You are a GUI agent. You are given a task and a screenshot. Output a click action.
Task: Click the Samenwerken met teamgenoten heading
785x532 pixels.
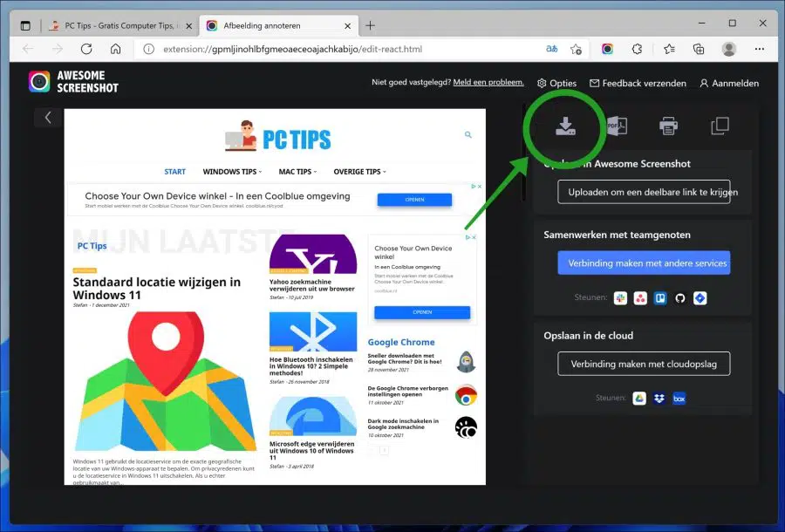coord(617,235)
